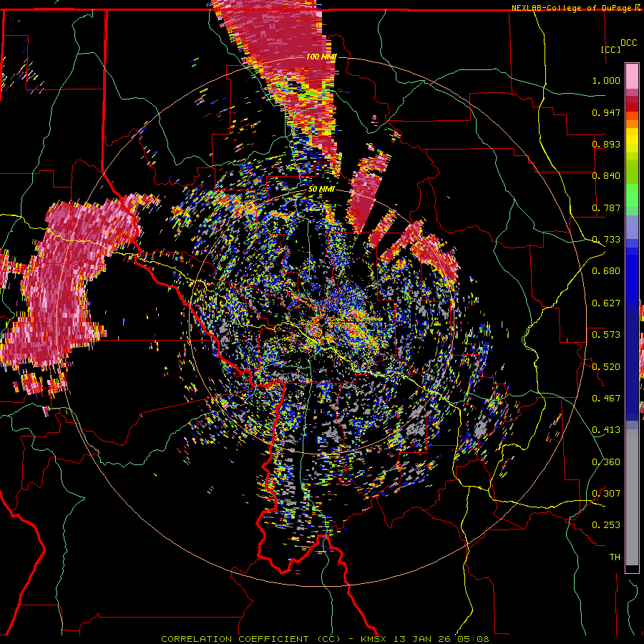This screenshot has height=644, width=644.
Task: Click the DCC product label
Action: click(x=628, y=43)
